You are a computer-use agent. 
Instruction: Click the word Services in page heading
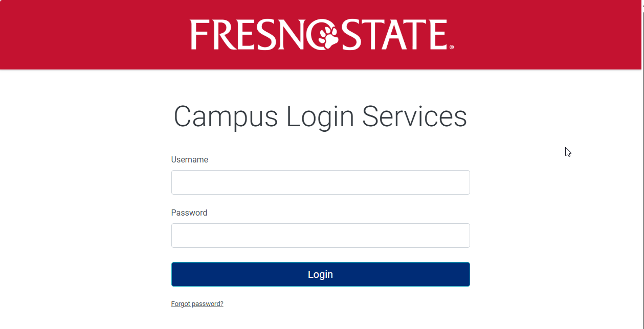[414, 117]
